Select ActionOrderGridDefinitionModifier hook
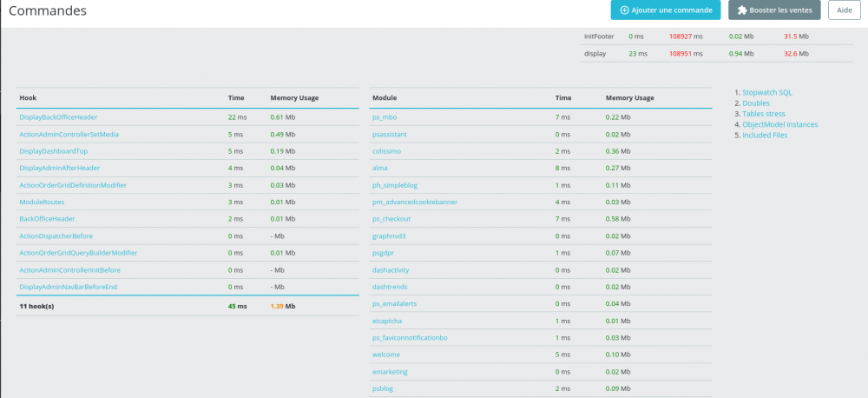 [73, 185]
